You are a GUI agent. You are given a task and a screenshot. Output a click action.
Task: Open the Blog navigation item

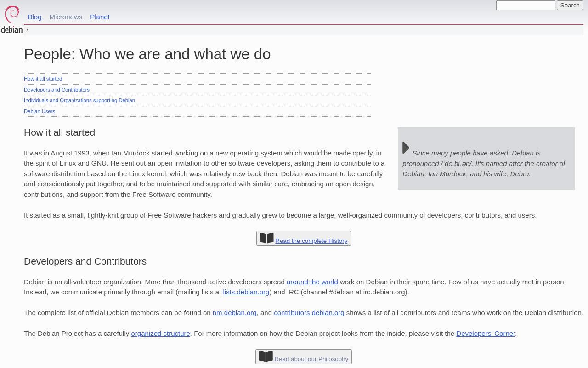tap(34, 17)
